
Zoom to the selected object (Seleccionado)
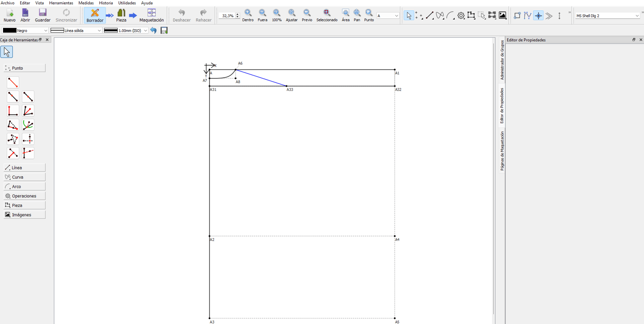point(327,15)
